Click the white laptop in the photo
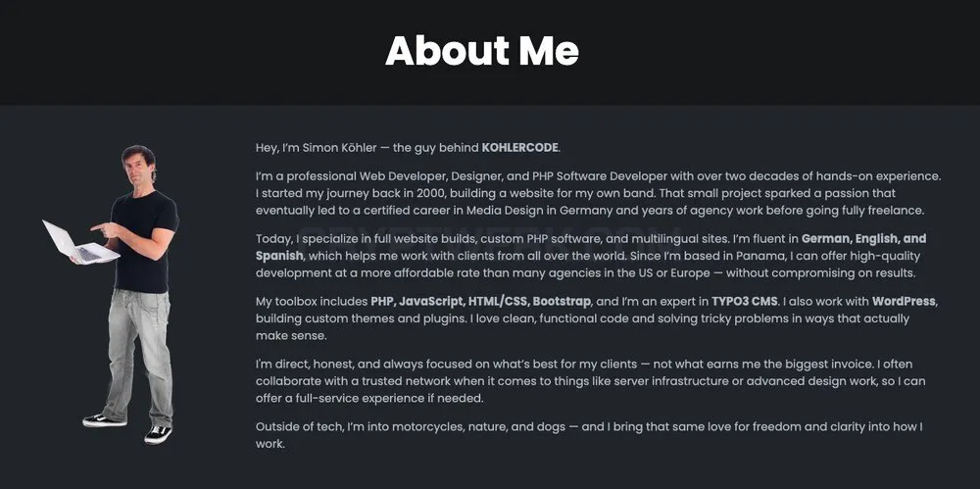 click(78, 243)
